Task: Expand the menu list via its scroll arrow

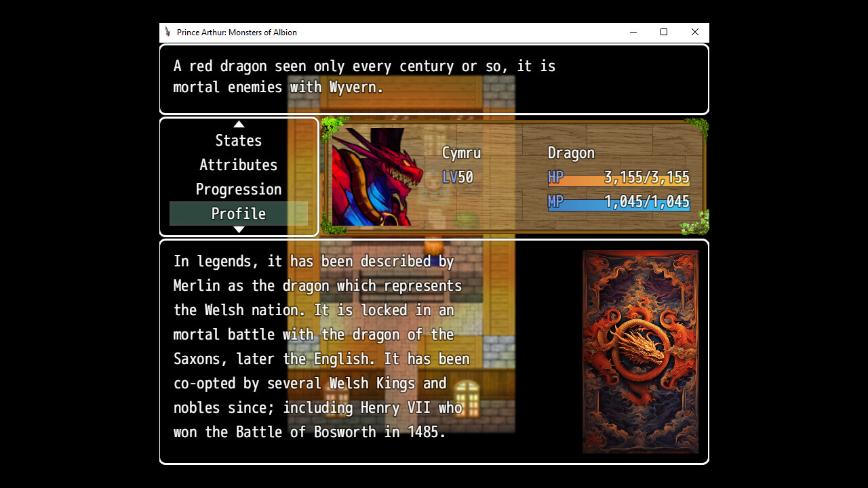Action: (x=239, y=229)
